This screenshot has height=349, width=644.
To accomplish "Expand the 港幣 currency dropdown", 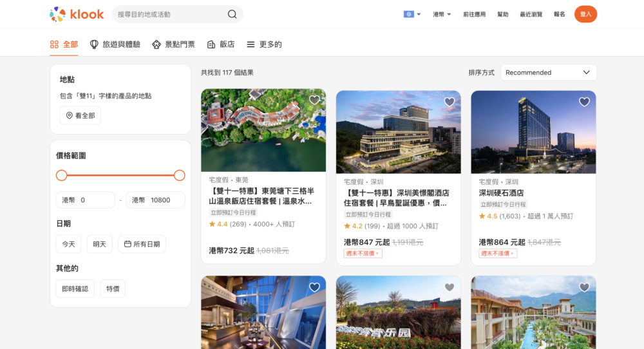I will (442, 14).
